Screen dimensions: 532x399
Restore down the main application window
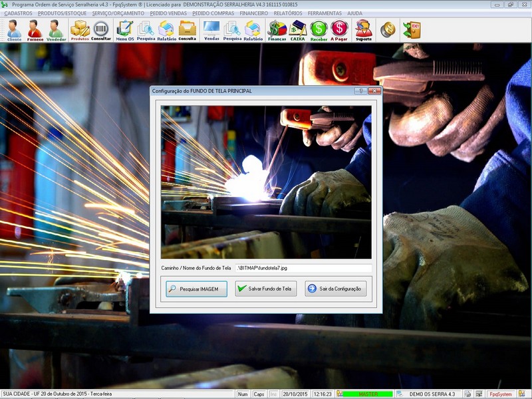tap(510, 5)
